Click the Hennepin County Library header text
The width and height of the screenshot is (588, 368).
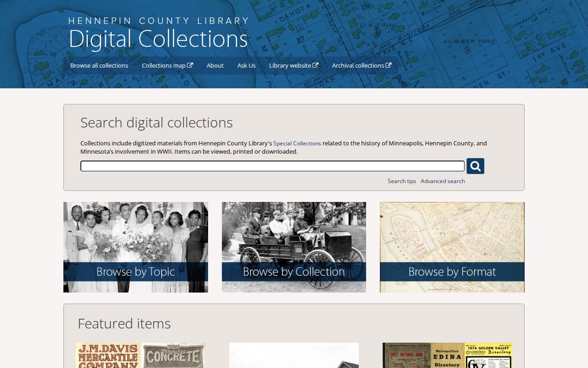[x=158, y=21]
